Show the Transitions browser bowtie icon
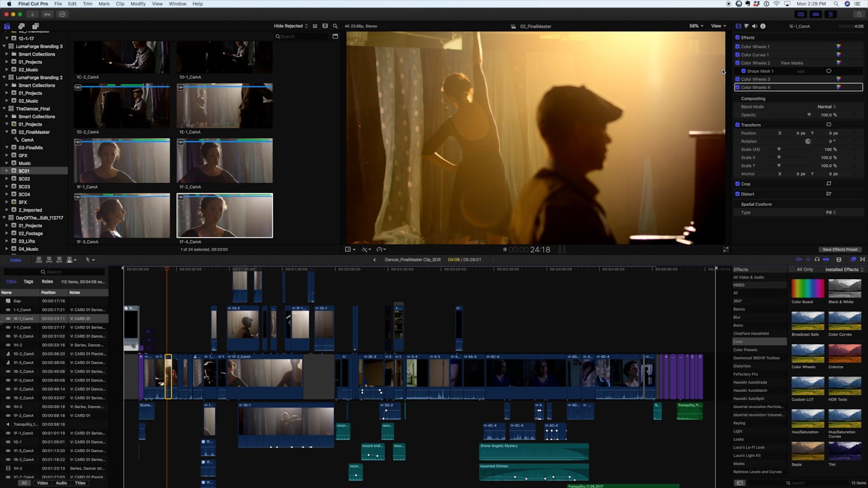The height and width of the screenshot is (488, 868). coord(862,260)
